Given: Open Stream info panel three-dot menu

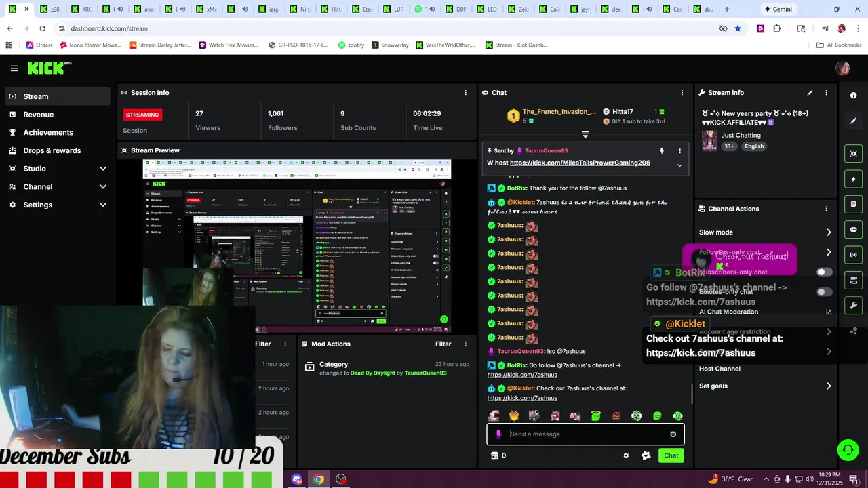Looking at the screenshot, I should click(x=826, y=92).
